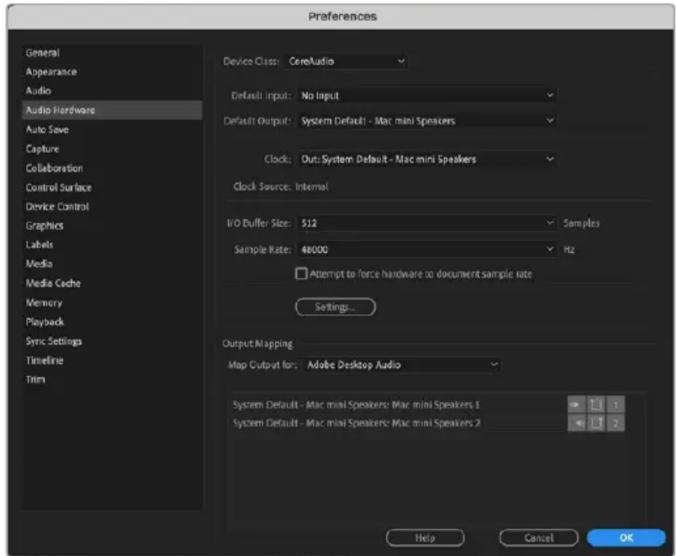The height and width of the screenshot is (556, 676).
Task: Click left speaker icon for Mac mini Speakers 1
Action: 576,405
